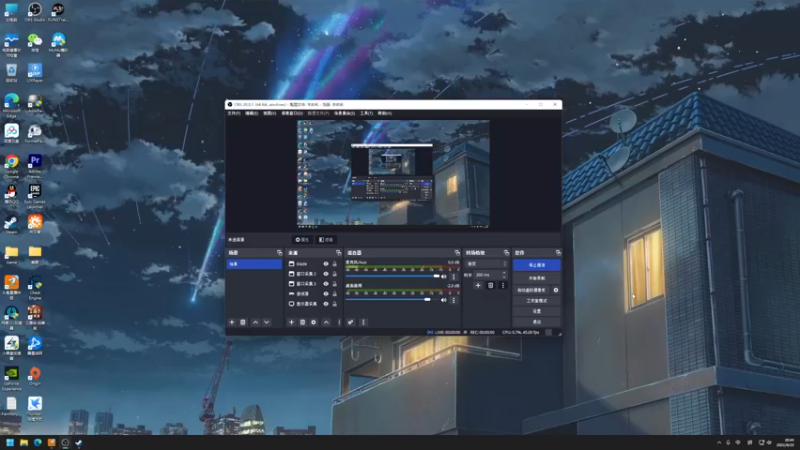Mute the desktop audio mixer channel

pos(443,300)
